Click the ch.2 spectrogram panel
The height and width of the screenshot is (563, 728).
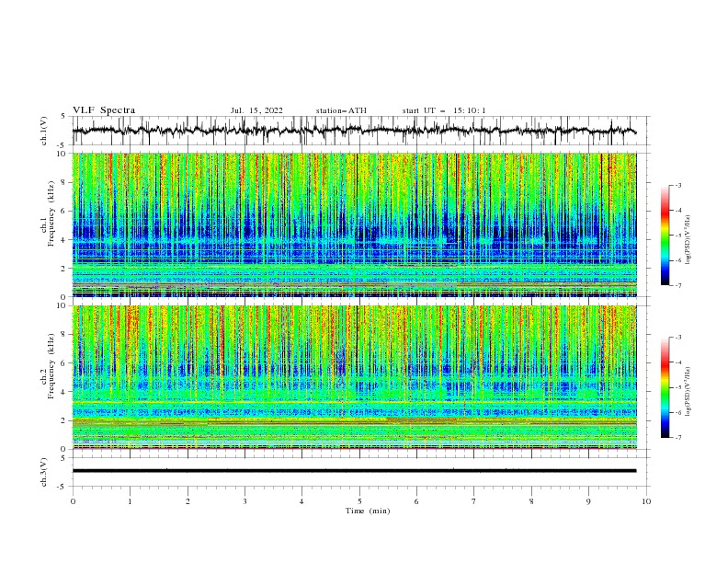click(354, 377)
